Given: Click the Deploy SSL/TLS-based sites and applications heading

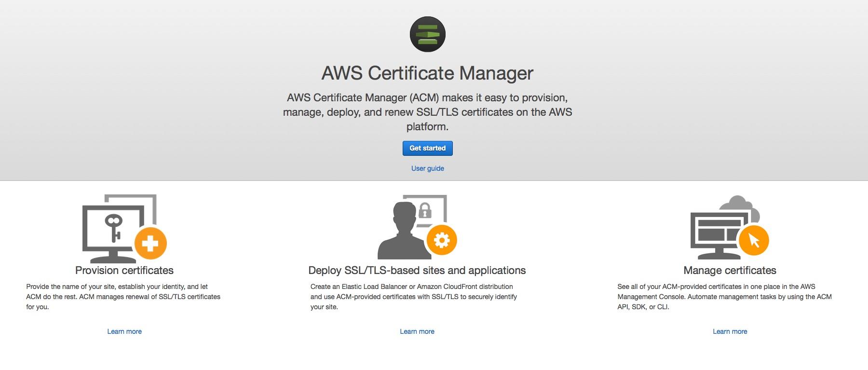Looking at the screenshot, I should (x=417, y=270).
